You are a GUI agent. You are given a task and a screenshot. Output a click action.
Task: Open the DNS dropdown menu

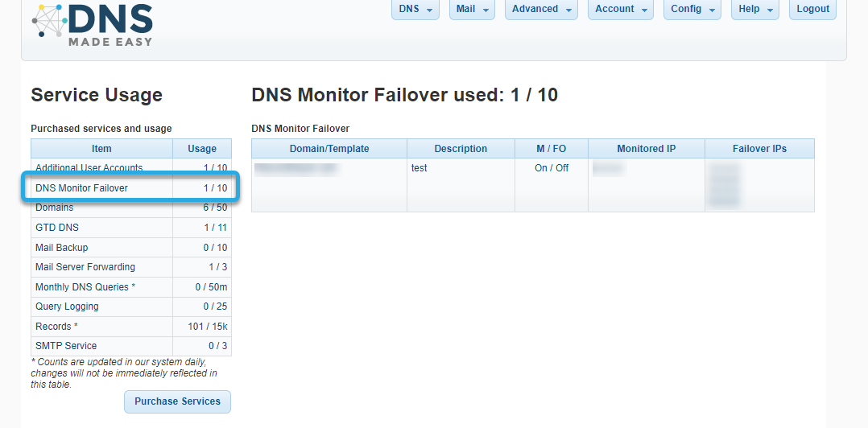coord(415,10)
